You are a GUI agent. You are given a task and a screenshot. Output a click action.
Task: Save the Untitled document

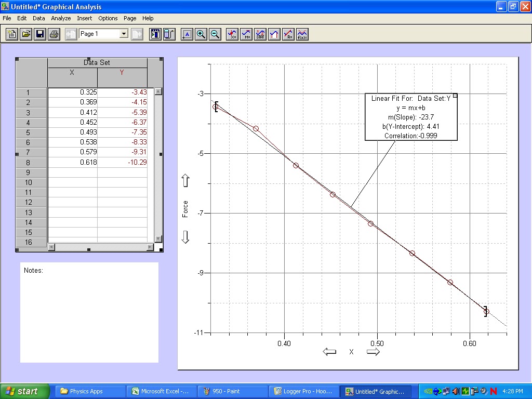coord(39,34)
